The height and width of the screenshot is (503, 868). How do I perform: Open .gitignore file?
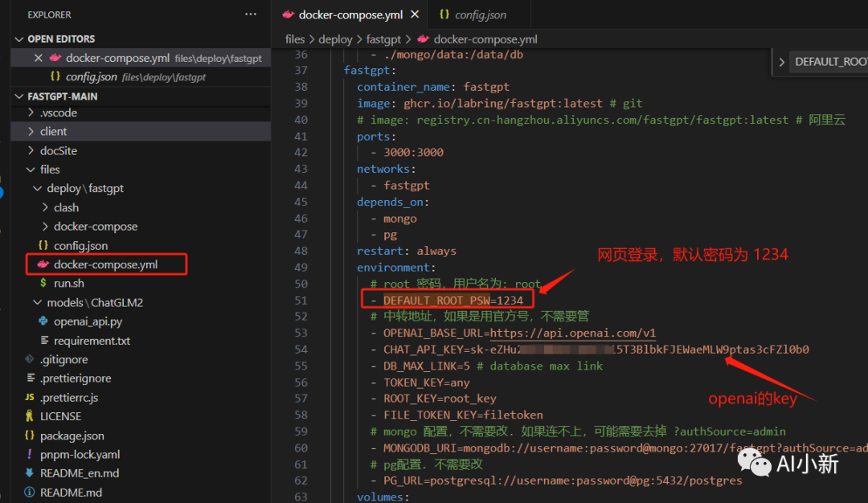(x=63, y=360)
